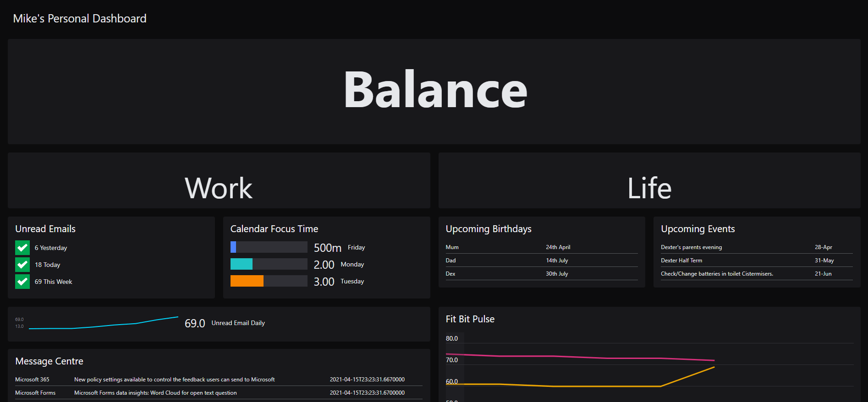This screenshot has height=402, width=868.
Task: Click the orange Tuesday focus time bar
Action: click(x=247, y=281)
